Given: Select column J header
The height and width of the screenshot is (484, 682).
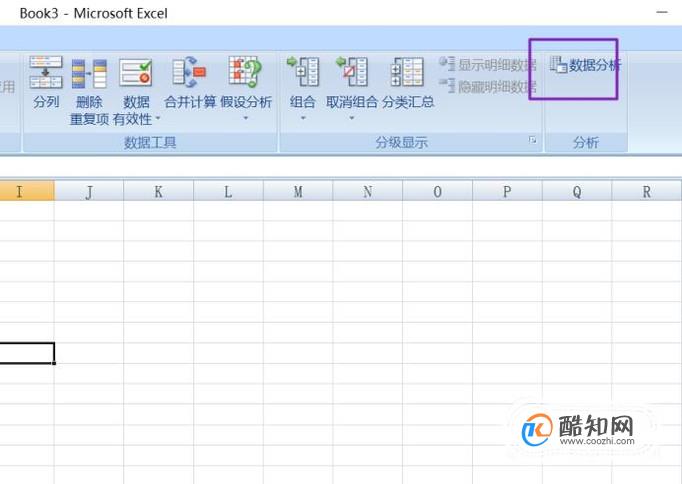Looking at the screenshot, I should (x=89, y=191).
